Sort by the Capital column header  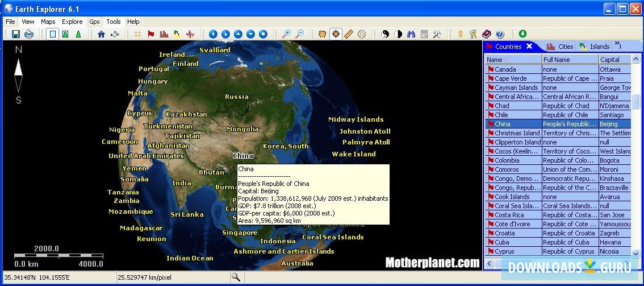[615, 60]
